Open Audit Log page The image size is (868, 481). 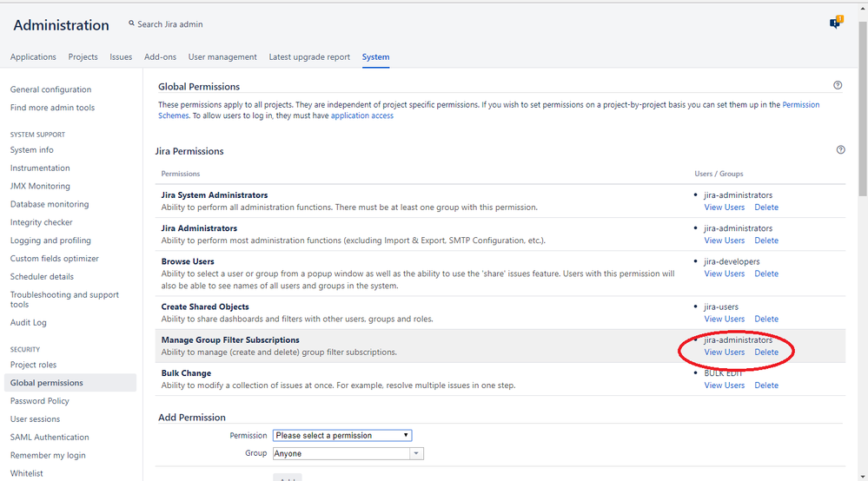click(x=28, y=323)
